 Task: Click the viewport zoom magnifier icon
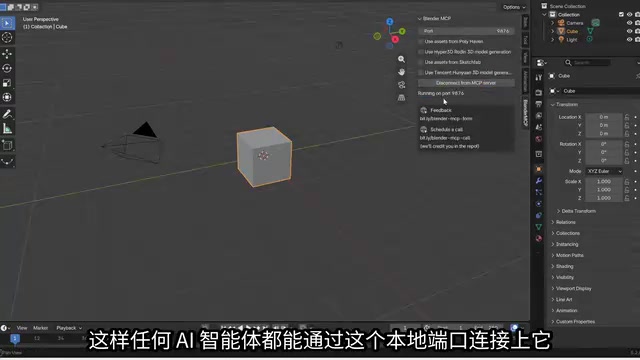click(x=402, y=59)
